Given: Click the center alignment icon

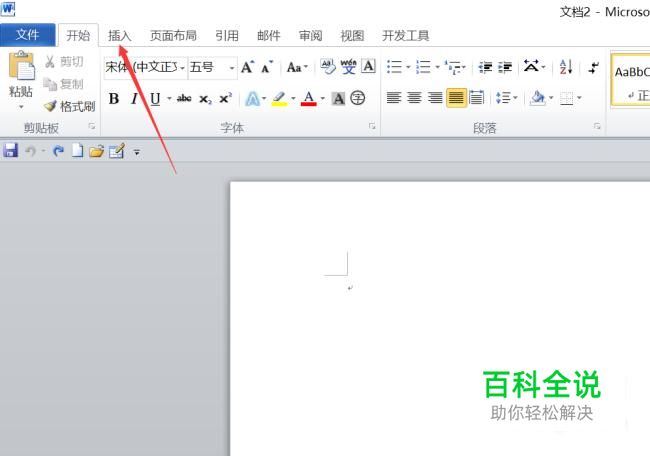Looking at the screenshot, I should (x=415, y=98).
